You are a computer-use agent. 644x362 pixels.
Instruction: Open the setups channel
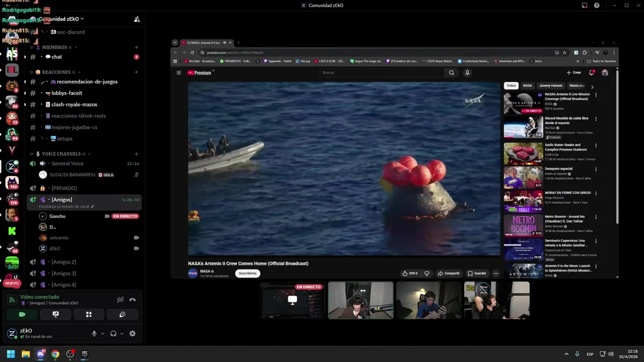pos(84,139)
